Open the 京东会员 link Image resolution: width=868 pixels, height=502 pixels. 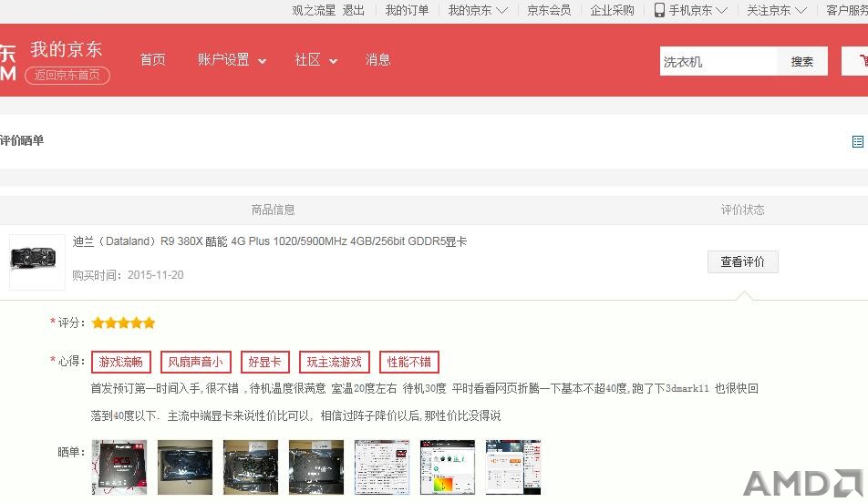coord(549,11)
